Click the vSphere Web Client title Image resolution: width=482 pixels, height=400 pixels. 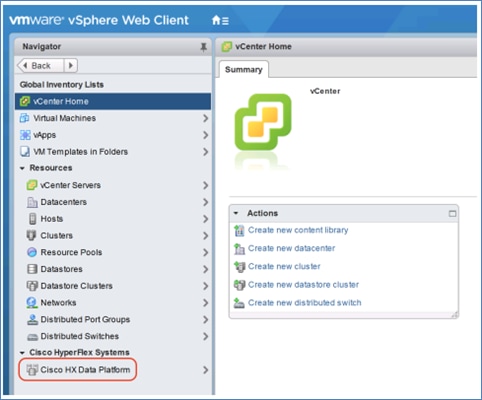tap(128, 20)
